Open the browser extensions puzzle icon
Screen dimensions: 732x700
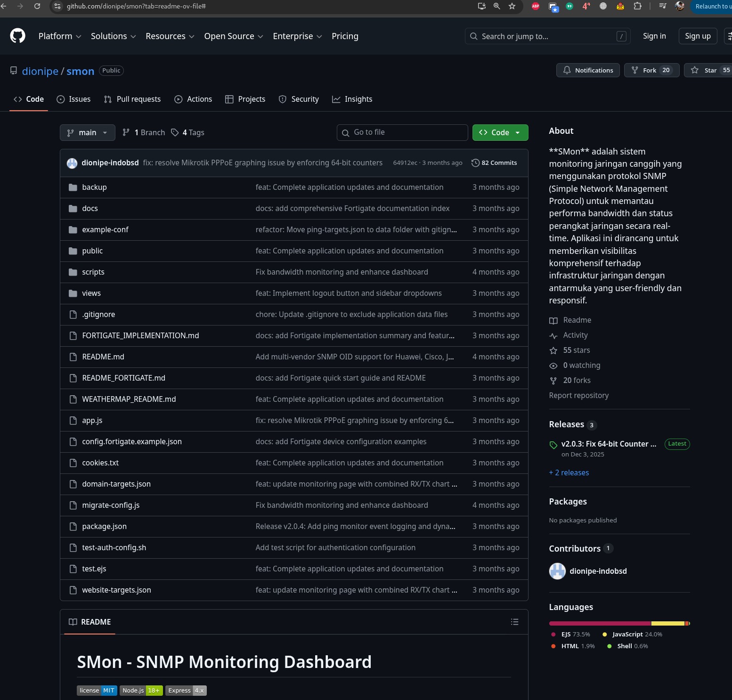(637, 6)
